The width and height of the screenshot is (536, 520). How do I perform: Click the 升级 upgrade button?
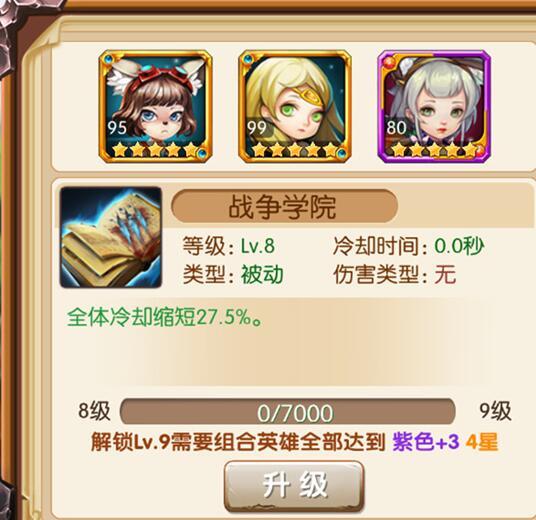pyautogui.click(x=294, y=487)
